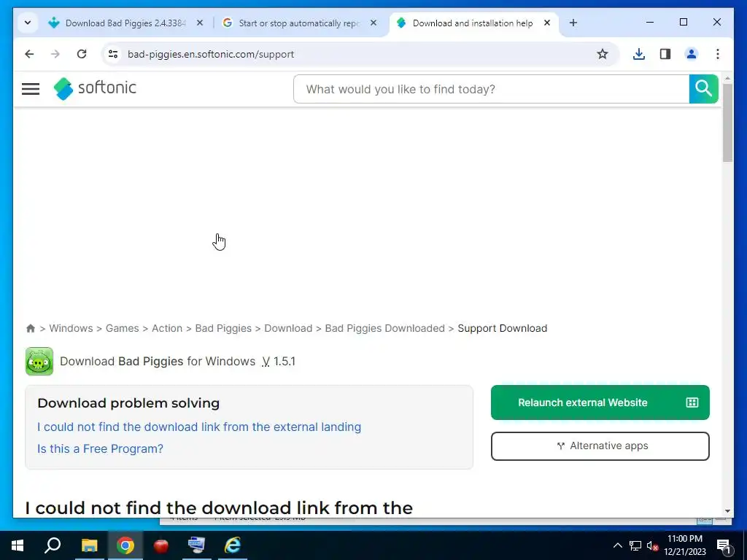This screenshot has width=747, height=560.
Task: Open Chrome downloads icon
Action: [639, 54]
